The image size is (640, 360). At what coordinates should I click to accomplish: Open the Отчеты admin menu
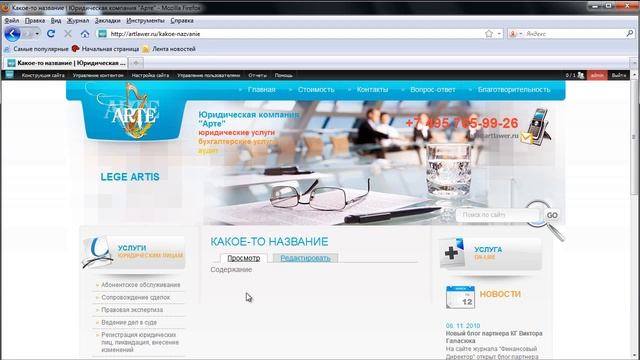point(257,75)
